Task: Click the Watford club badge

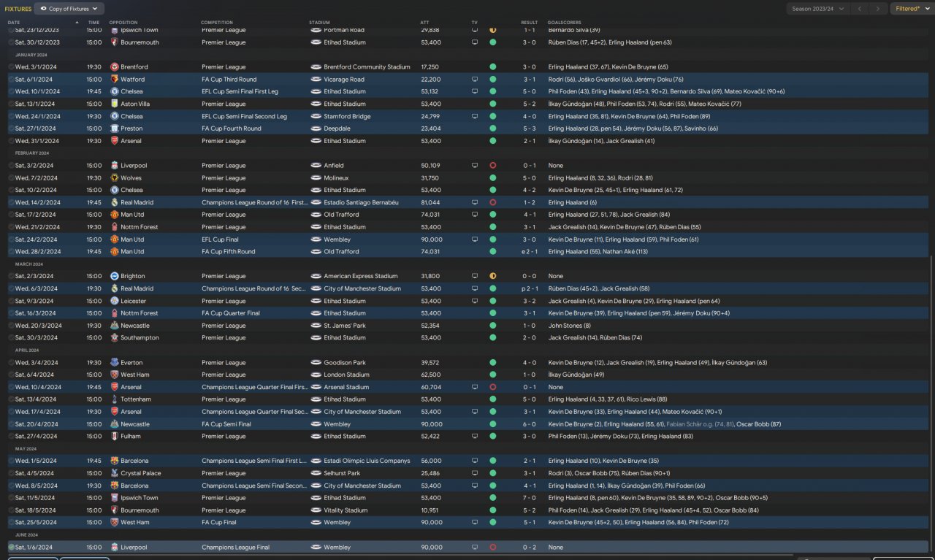Action: [x=115, y=79]
